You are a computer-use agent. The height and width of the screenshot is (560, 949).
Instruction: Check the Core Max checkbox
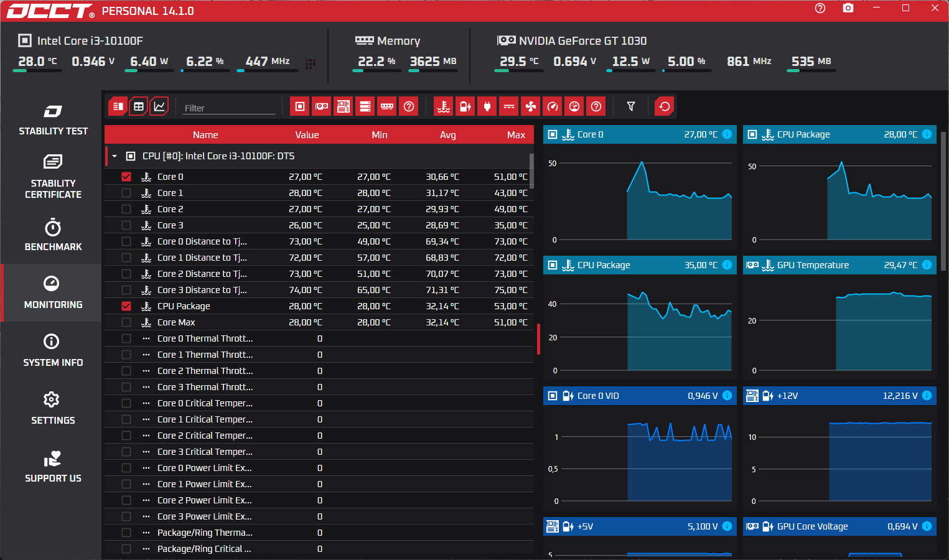pyautogui.click(x=126, y=322)
